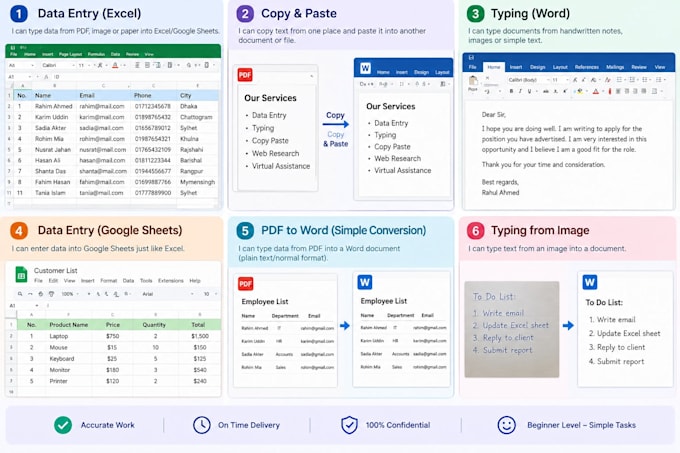This screenshot has width=680, height=453.
Task: Click the print icon in the Google Sheets toolbar
Action: tap(40, 293)
